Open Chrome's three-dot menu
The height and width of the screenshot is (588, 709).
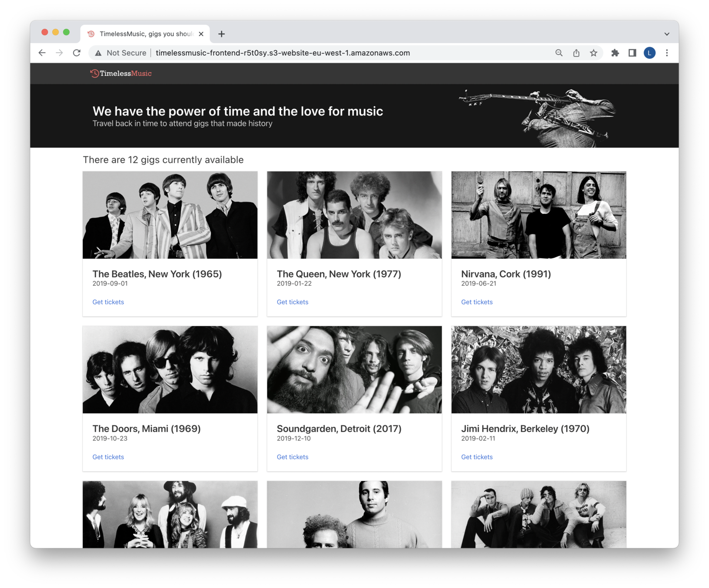667,53
